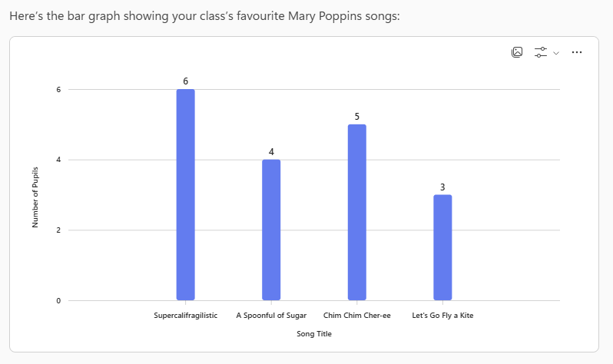The height and width of the screenshot is (364, 613).
Task: Click the data label 5 above third bar
Action: tap(356, 116)
